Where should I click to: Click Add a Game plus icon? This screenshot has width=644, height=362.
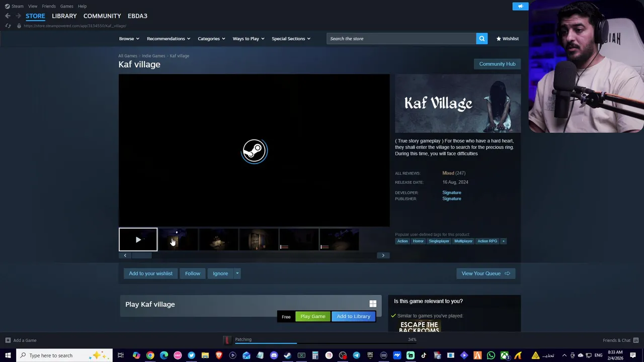coord(8,340)
